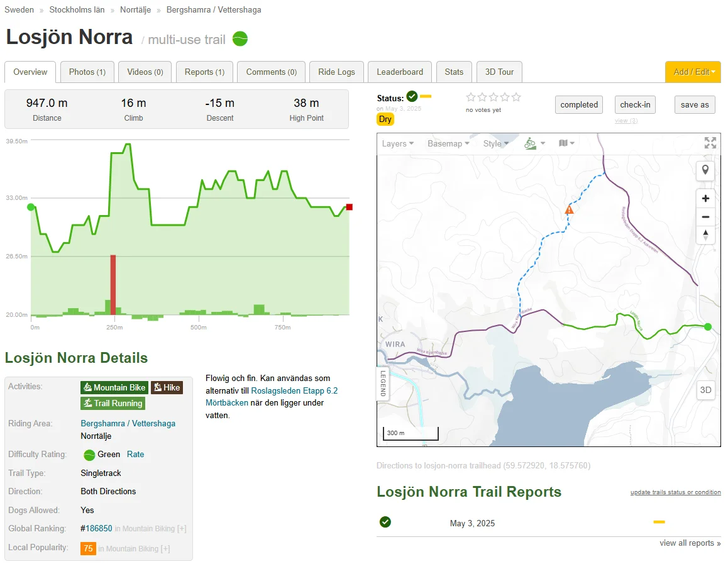Click the orange warning marker on map
Image resolution: width=728 pixels, height=564 pixels.
point(569,210)
